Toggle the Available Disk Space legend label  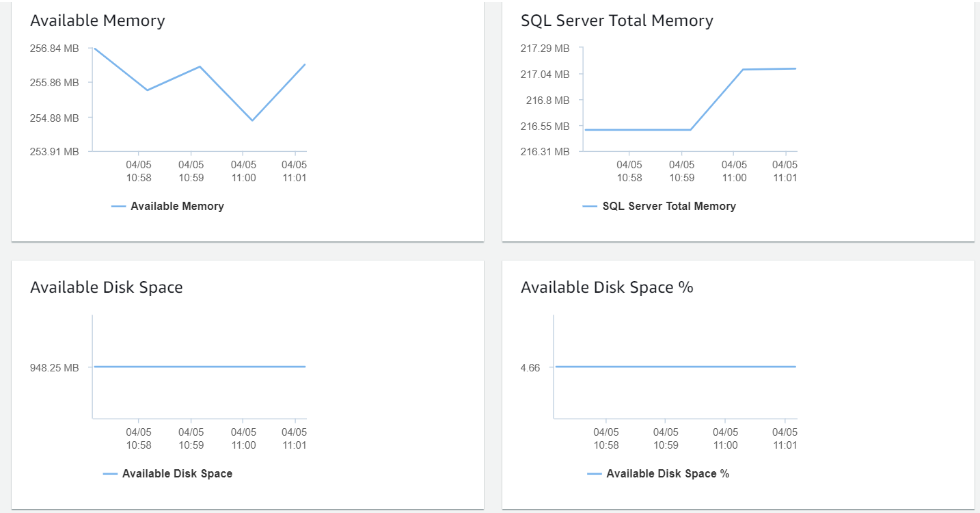point(177,474)
